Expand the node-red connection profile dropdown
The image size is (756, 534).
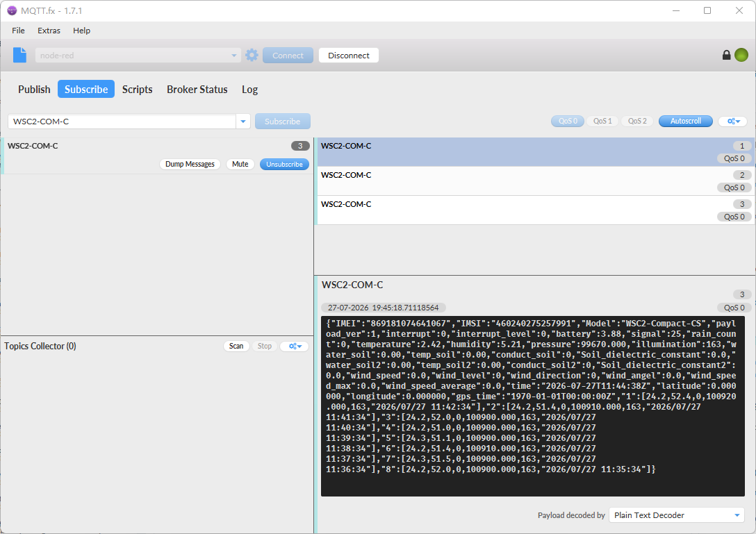(234, 56)
